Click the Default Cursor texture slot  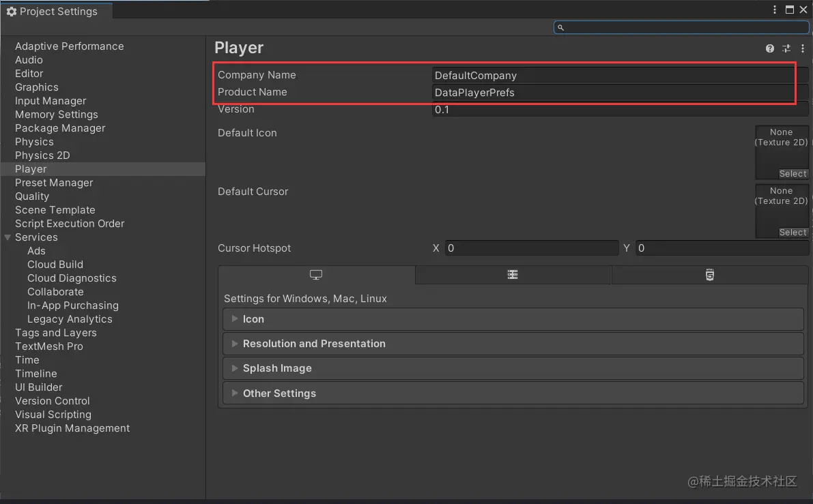tap(782, 211)
